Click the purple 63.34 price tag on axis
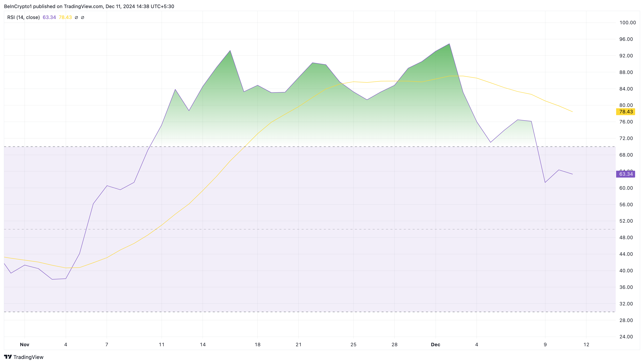 click(625, 174)
